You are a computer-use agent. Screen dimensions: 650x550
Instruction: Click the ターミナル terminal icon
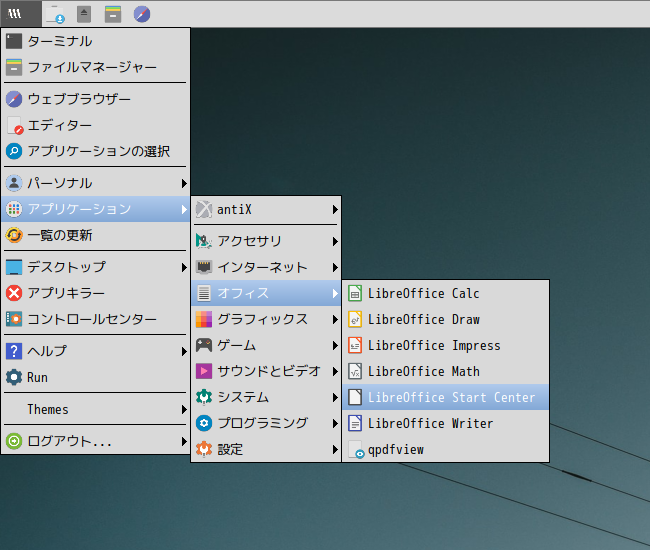[x=14, y=41]
